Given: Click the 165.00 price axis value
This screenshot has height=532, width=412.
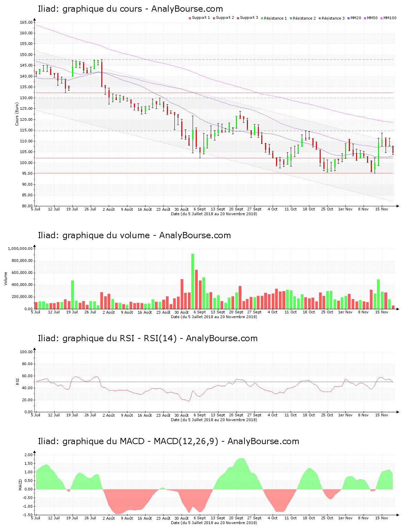Looking at the screenshot, I should coord(26,23).
